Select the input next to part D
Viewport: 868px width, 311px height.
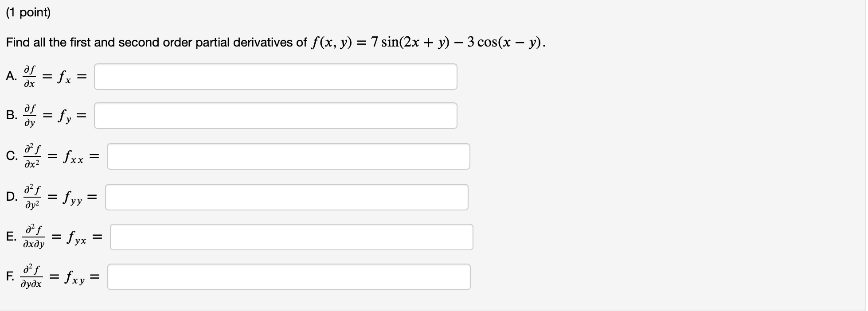(x=286, y=197)
